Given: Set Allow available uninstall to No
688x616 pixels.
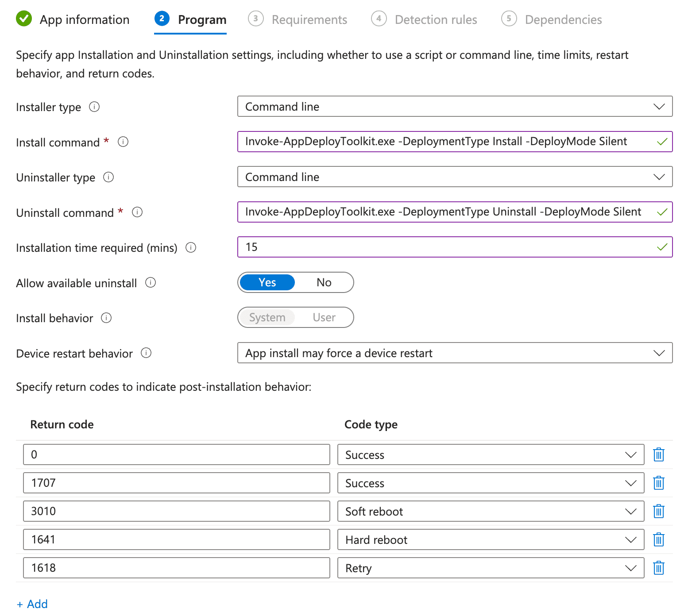Looking at the screenshot, I should click(x=324, y=282).
